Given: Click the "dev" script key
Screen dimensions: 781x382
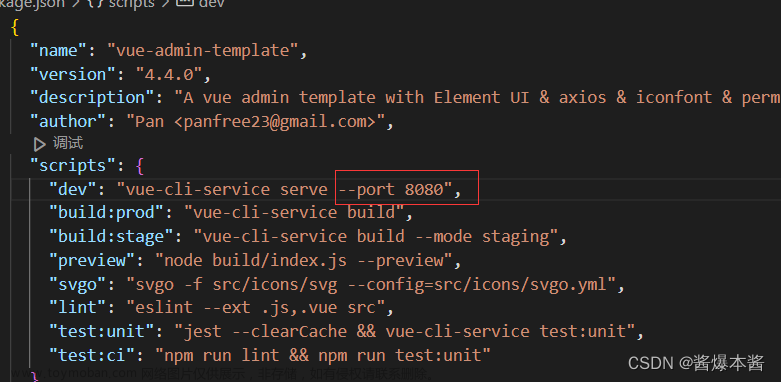Looking at the screenshot, I should (74, 189).
